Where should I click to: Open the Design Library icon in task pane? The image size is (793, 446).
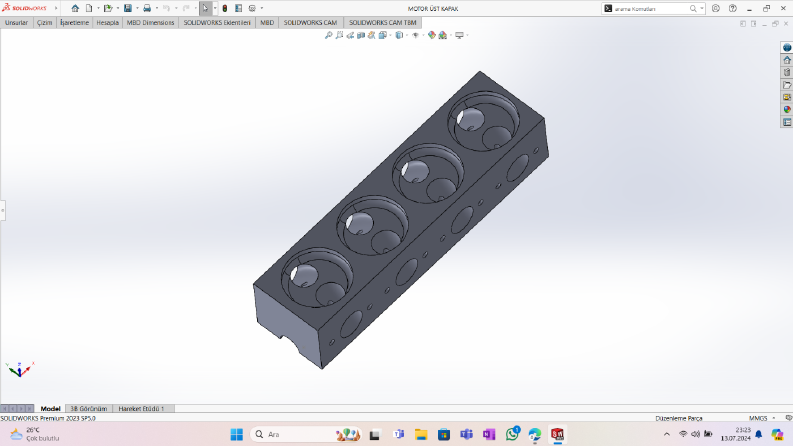tap(787, 72)
